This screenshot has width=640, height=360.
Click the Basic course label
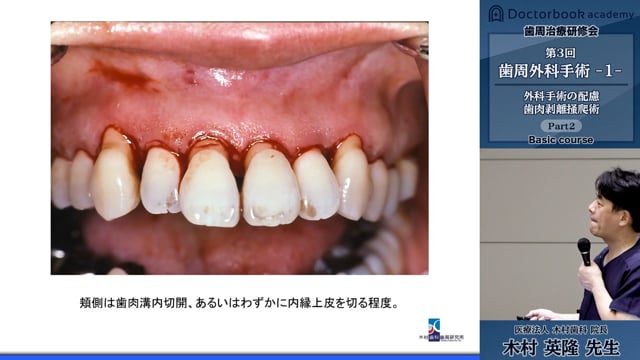[x=561, y=140]
